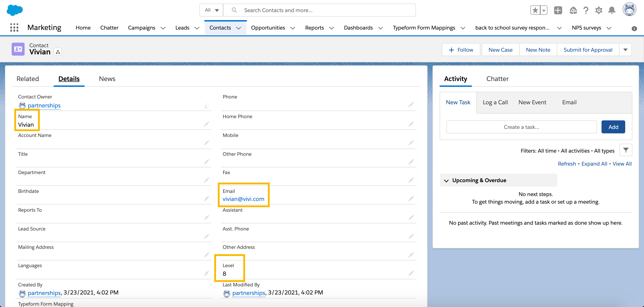Image resolution: width=644 pixels, height=307 pixels.
Task: Edit the Name field pencil icon
Action: click(206, 124)
